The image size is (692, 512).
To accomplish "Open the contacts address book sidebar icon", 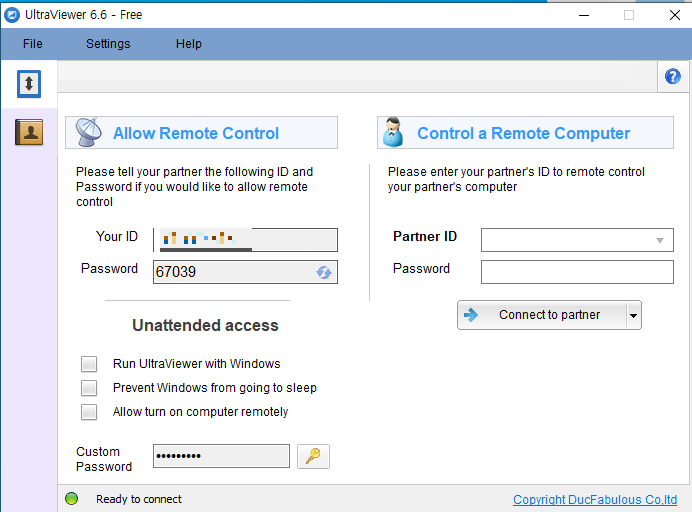I will click(x=29, y=132).
